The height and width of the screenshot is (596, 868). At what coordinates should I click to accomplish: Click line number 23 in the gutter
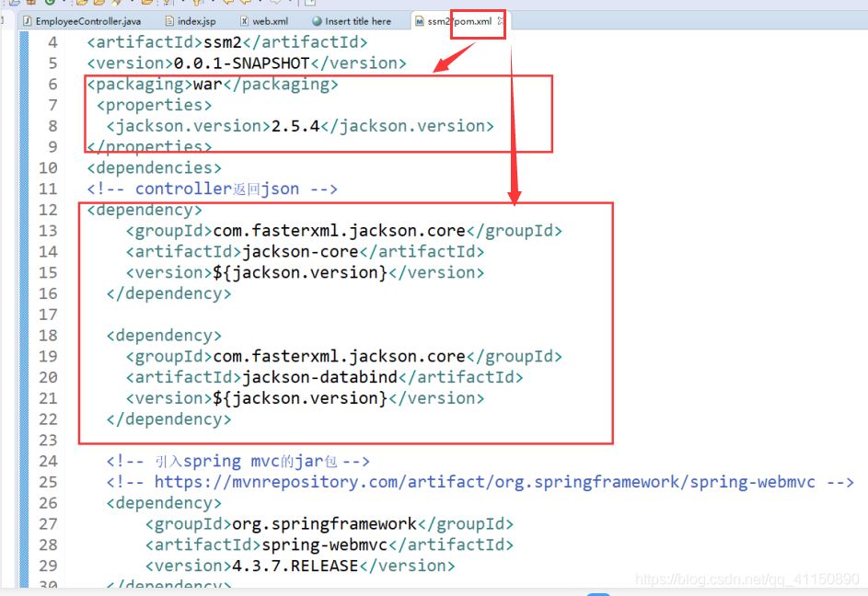point(48,441)
